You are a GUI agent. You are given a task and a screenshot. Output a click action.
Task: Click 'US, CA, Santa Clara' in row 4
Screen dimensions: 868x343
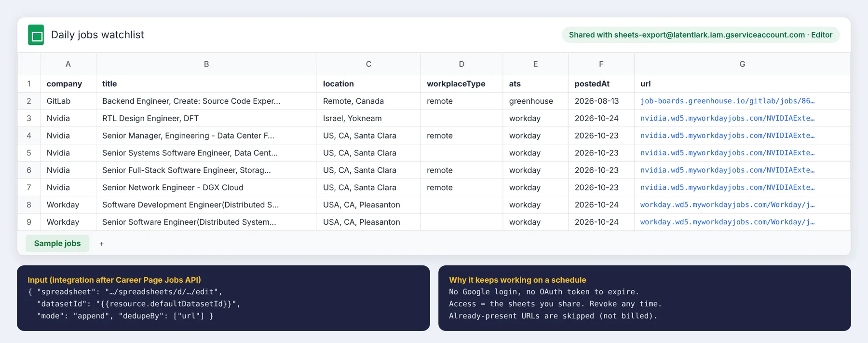(368, 136)
